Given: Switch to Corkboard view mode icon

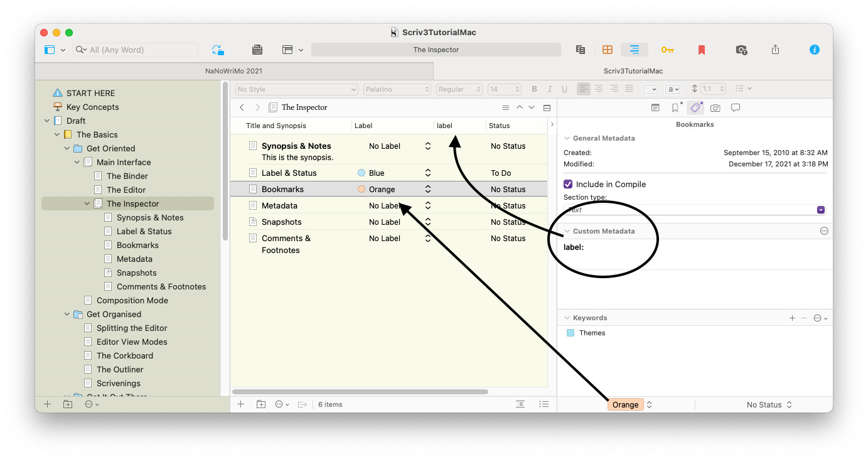Looking at the screenshot, I should pyautogui.click(x=608, y=50).
